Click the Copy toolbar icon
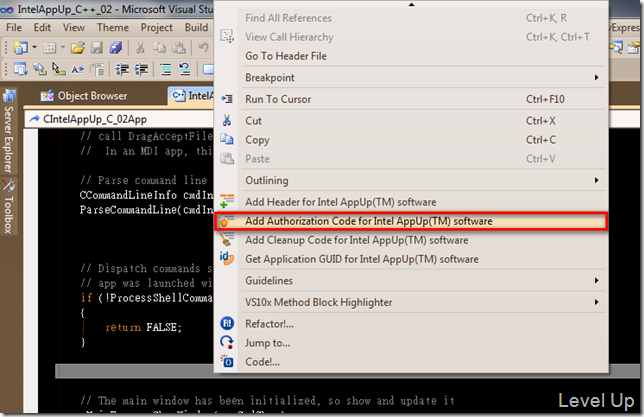This screenshot has height=417, width=644. click(x=159, y=48)
